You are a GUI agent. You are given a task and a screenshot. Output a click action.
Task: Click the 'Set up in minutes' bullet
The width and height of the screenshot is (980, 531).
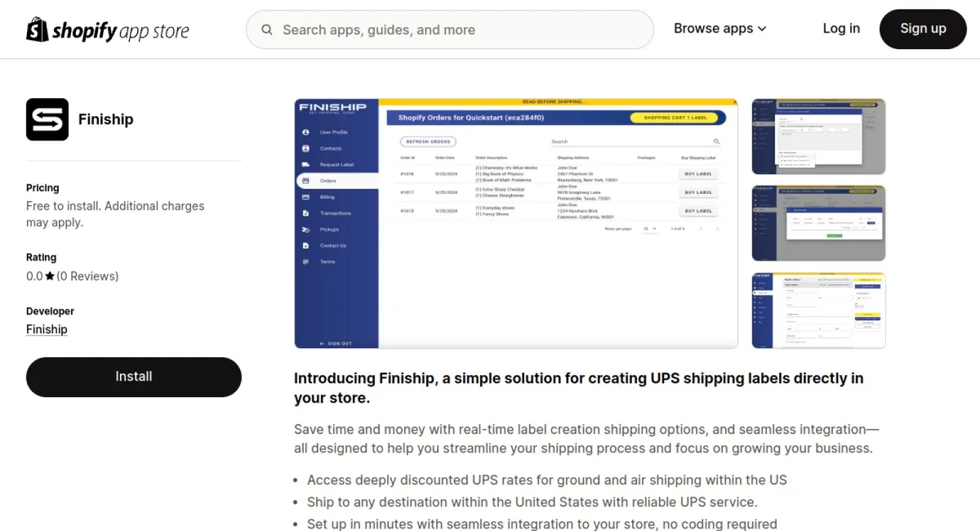pyautogui.click(x=542, y=524)
